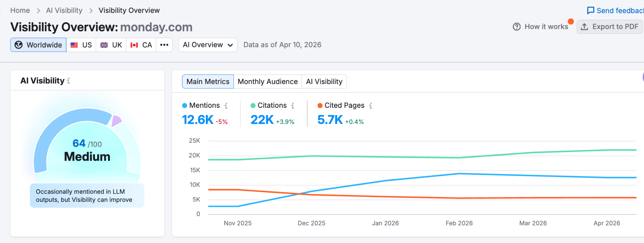Viewport: 644px width, 243px height.
Task: Click the info icon beside Citations
Action: coord(293,106)
